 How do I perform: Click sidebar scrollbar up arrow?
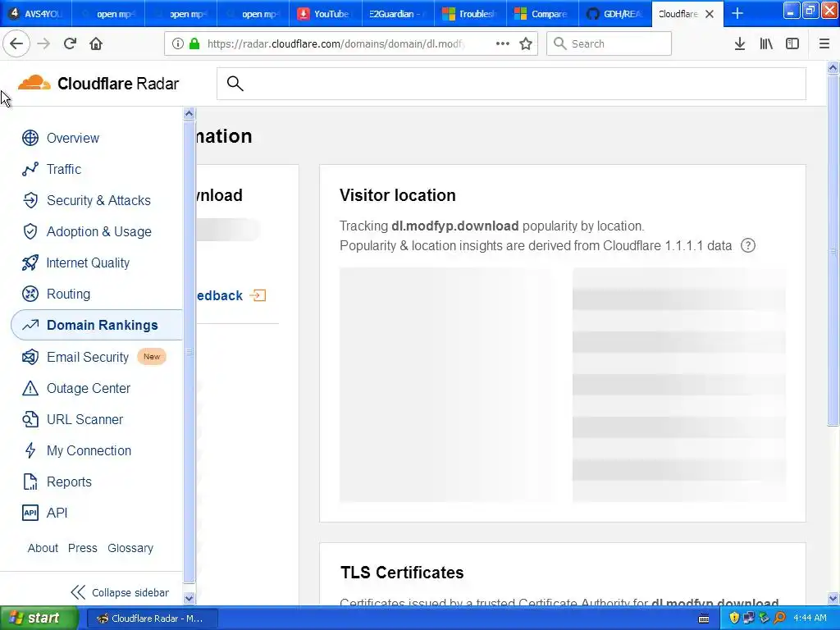[189, 113]
